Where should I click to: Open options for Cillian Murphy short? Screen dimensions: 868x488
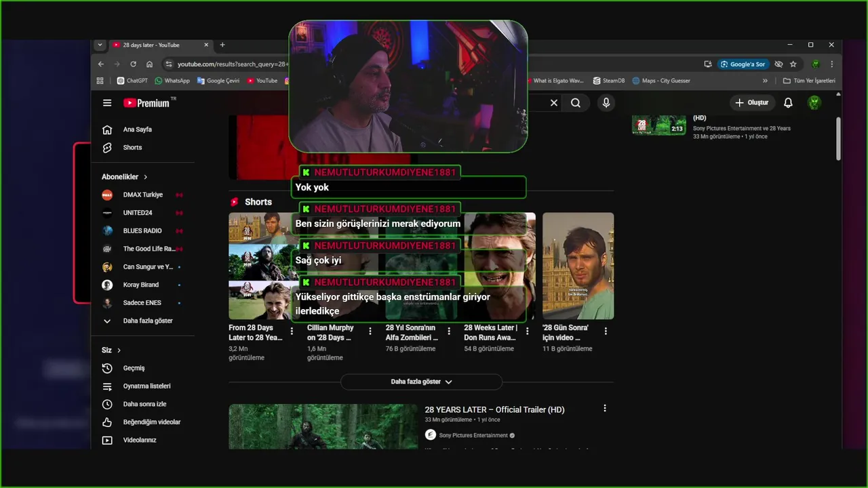pyautogui.click(x=370, y=331)
